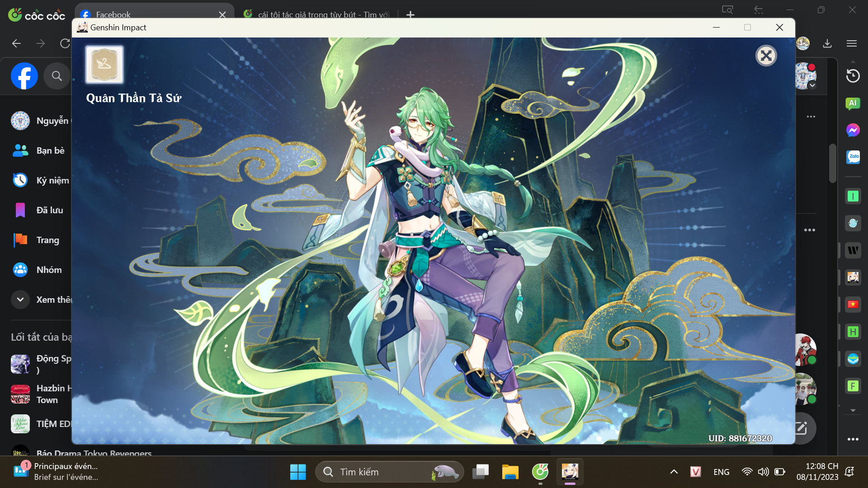Open Cốc Cốc browser from taskbar

[540, 472]
